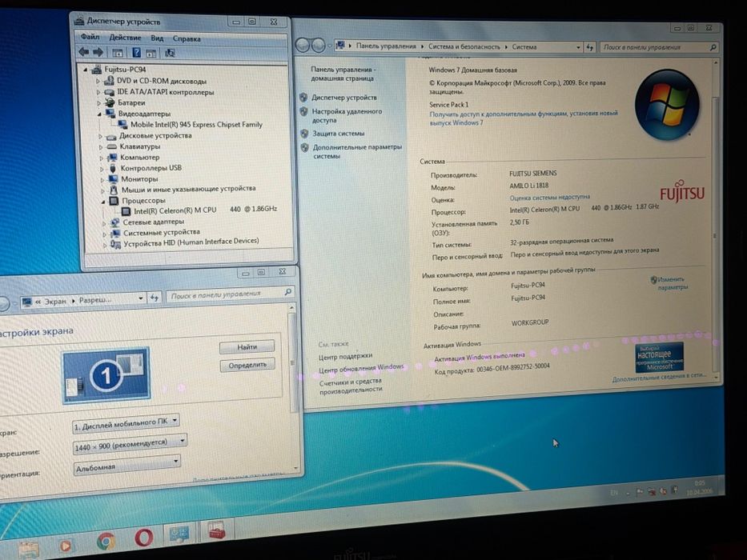Click action pane icon right of Help icon
Image resolution: width=747 pixels, height=560 pixels.
[151, 53]
